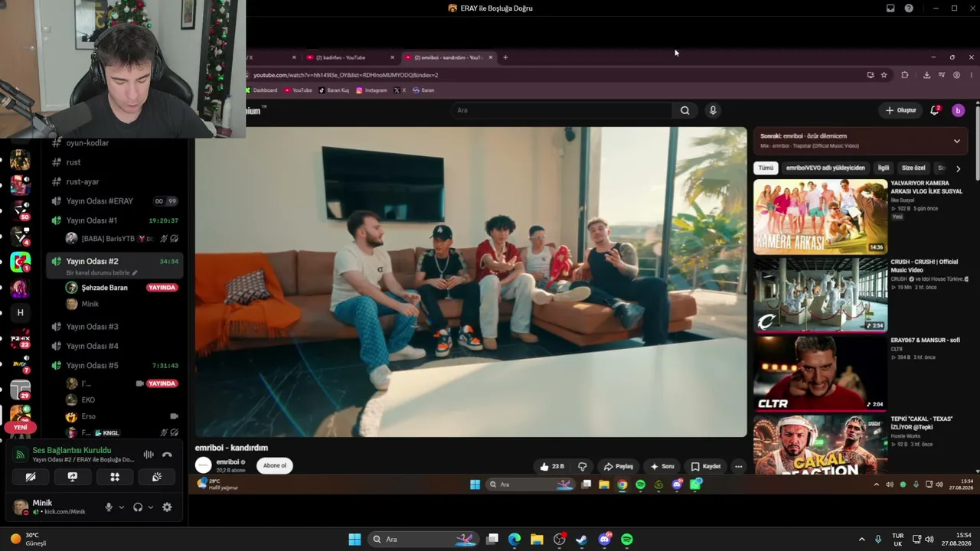Open Discord from the Windows taskbar
This screenshot has height=551, width=980.
(605, 540)
